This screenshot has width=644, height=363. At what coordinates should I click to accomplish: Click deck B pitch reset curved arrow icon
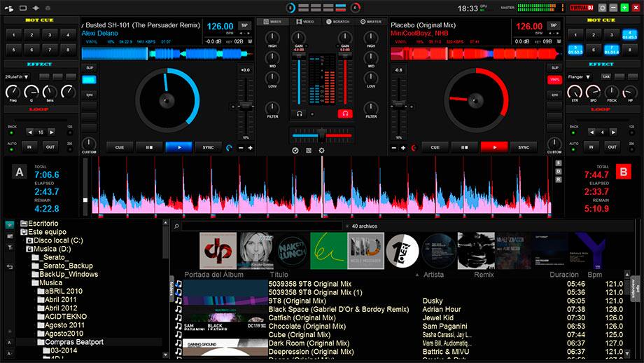[414, 148]
